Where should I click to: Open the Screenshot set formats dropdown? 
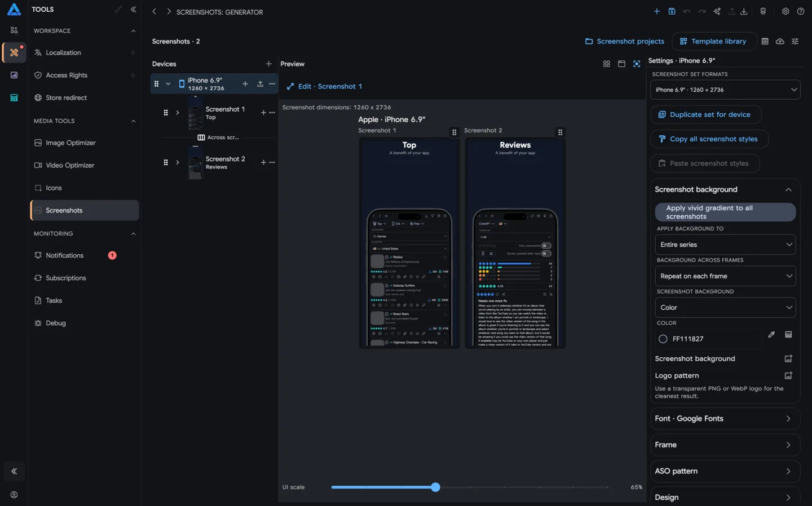(x=725, y=90)
